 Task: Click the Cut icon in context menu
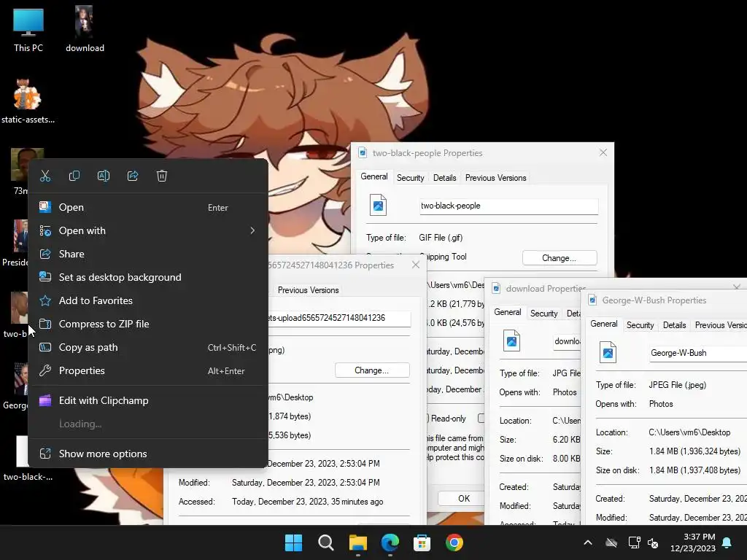point(45,176)
